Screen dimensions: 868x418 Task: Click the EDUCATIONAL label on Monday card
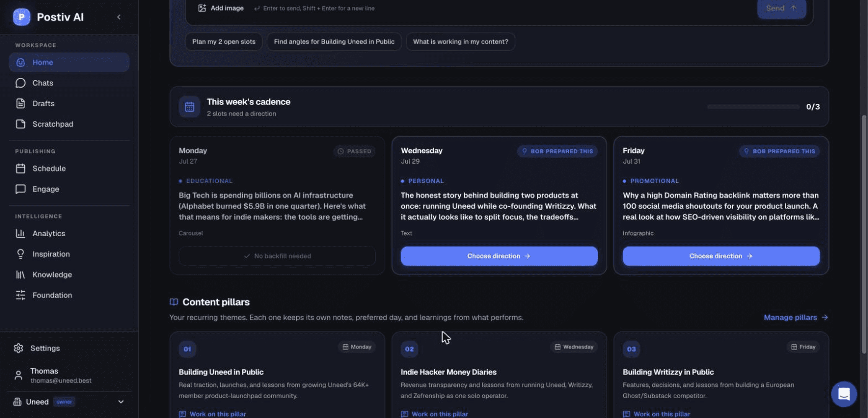click(x=209, y=181)
